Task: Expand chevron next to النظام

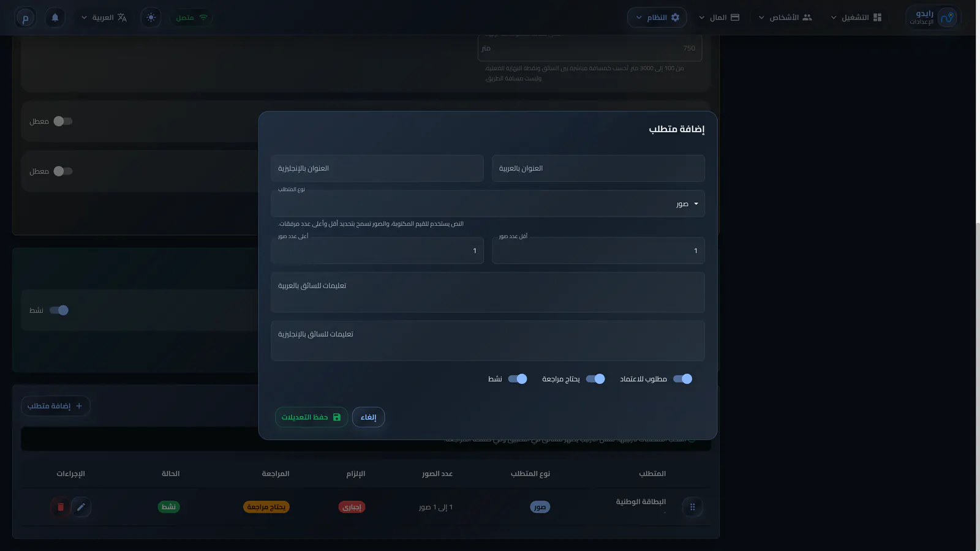Action: 639,17
